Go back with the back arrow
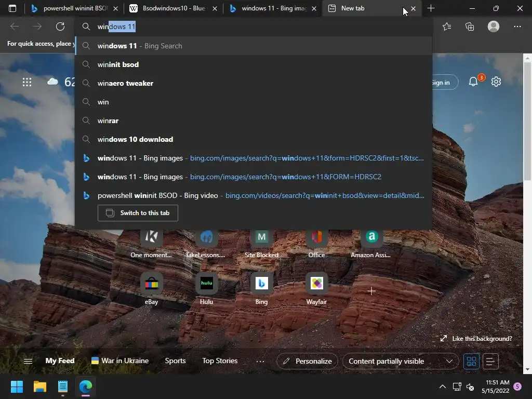The image size is (532, 399). click(15, 26)
